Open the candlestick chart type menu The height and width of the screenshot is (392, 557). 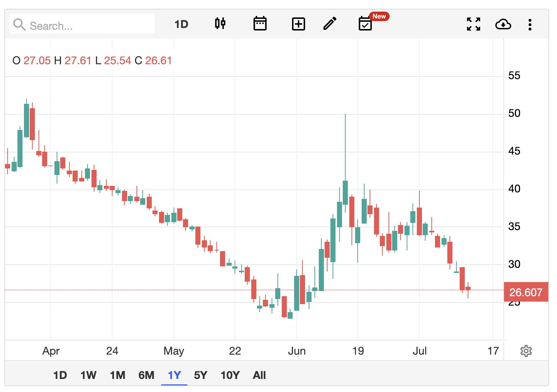[x=220, y=24]
